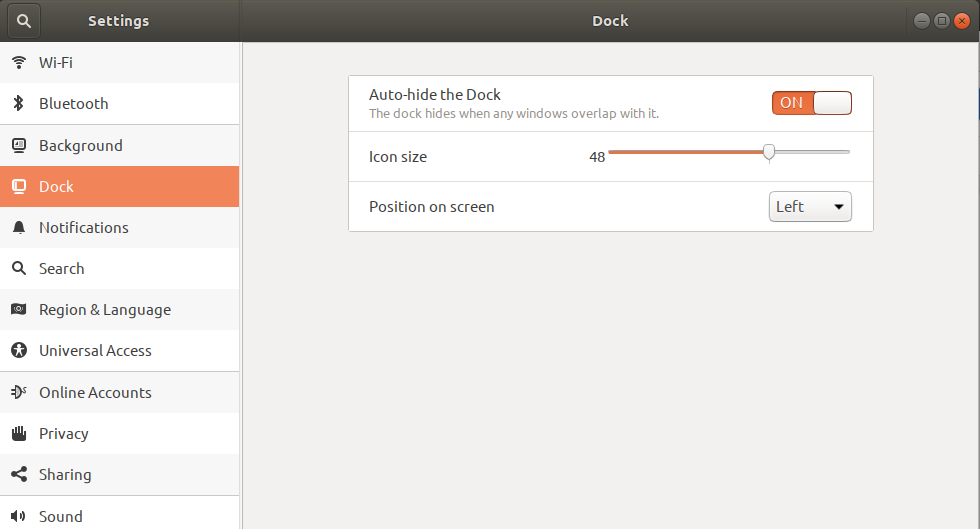Viewport: 980px width, 529px height.
Task: Click the Universal Access person icon
Action: [x=18, y=351]
